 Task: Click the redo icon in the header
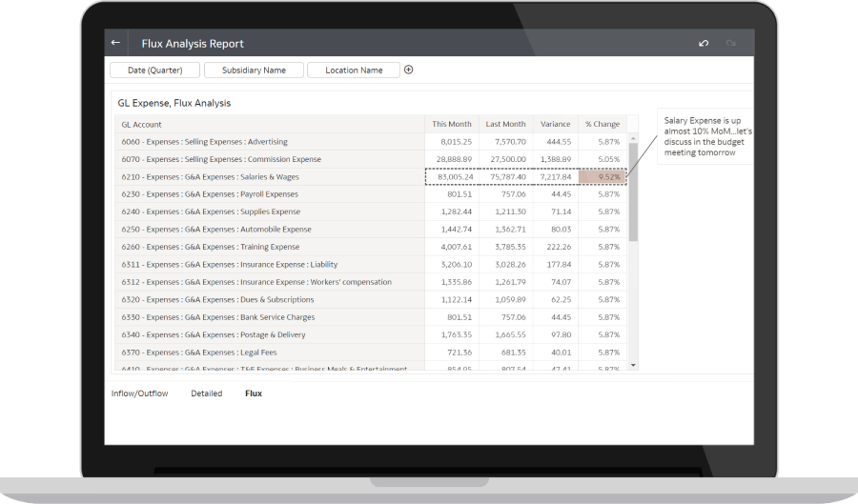731,43
